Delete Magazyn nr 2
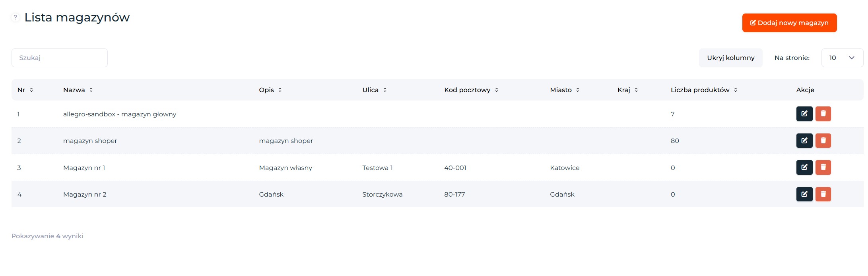 pyautogui.click(x=823, y=194)
